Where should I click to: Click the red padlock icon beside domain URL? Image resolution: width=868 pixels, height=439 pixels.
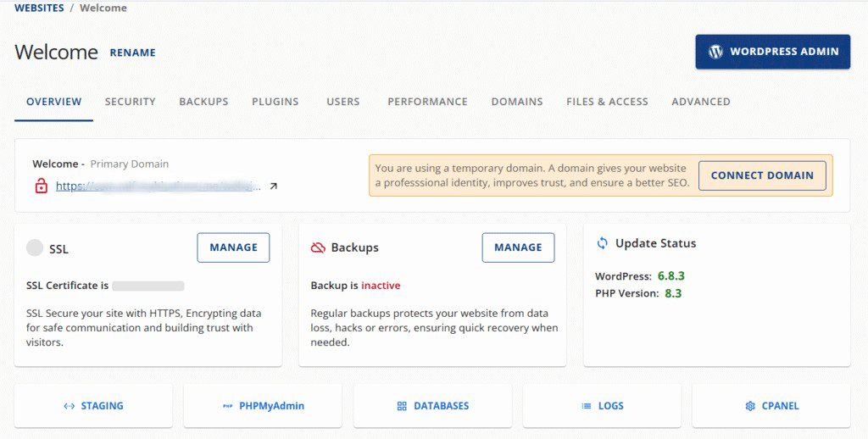[41, 186]
